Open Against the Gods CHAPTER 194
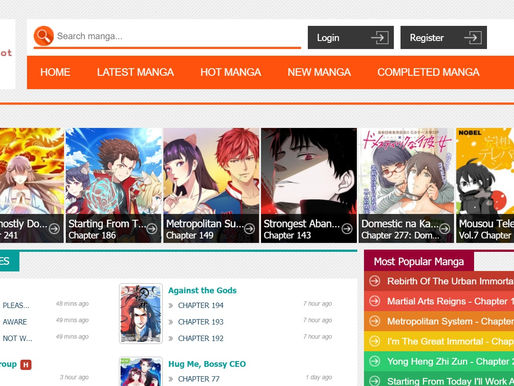 (201, 305)
